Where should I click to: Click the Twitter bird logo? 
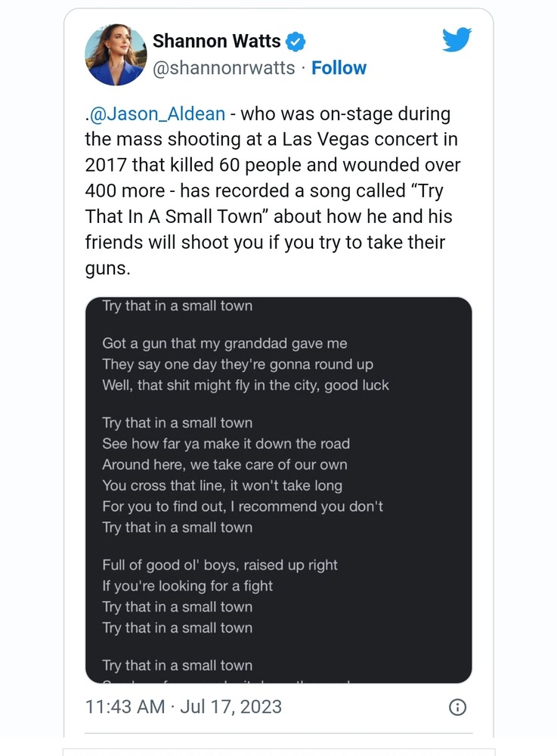pyautogui.click(x=456, y=40)
